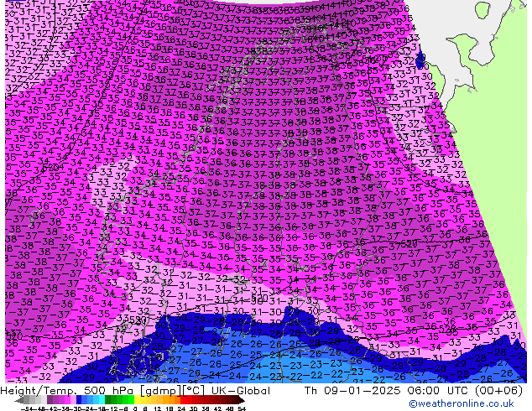
Task: Click the right arrow end of color legend
Action: 242,400
